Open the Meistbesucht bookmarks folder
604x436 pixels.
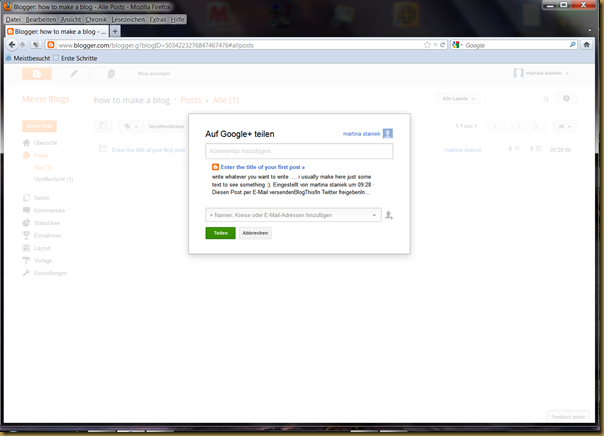[x=28, y=58]
